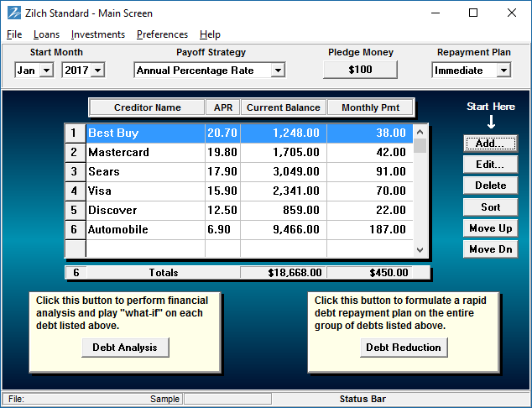Viewport: 532px width, 408px height.
Task: Open the File menu
Action: [14, 34]
